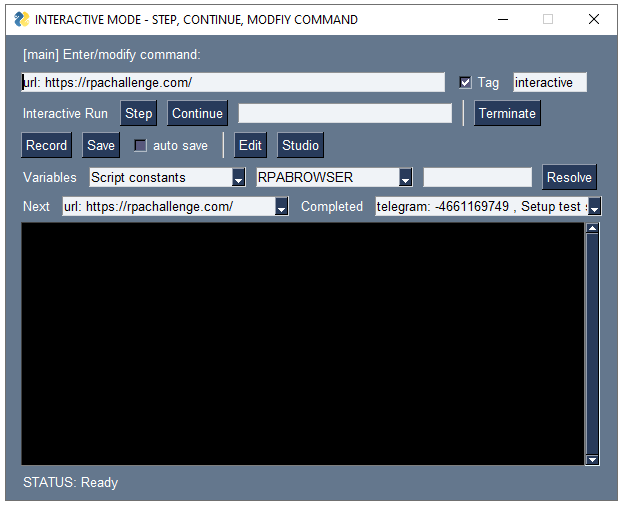Click the empty field beside Continue
The width and height of the screenshot is (622, 505).
click(344, 113)
